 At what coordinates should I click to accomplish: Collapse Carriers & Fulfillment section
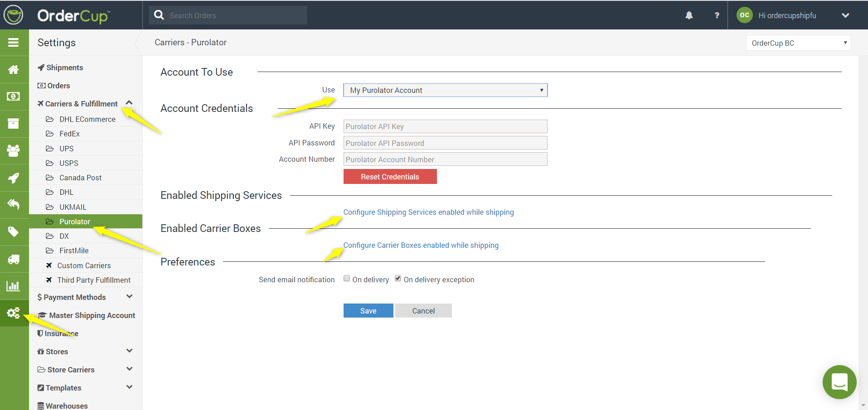[129, 103]
